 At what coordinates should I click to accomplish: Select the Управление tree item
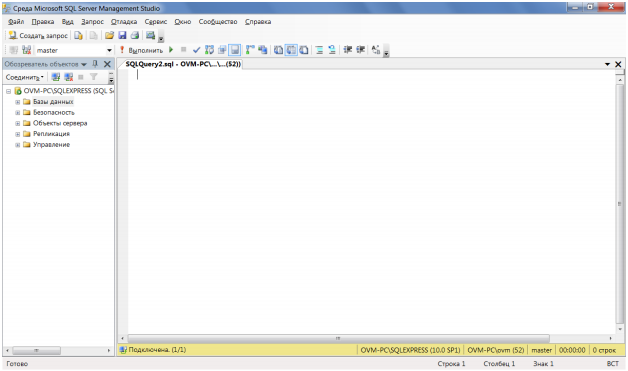coord(51,145)
